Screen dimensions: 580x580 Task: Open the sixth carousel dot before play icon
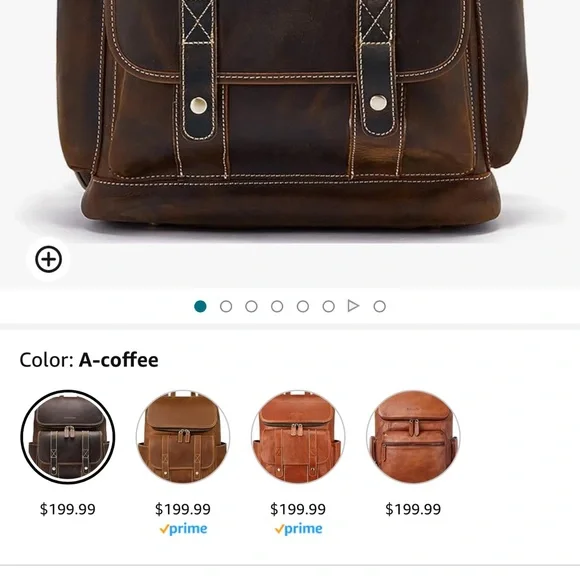(328, 306)
